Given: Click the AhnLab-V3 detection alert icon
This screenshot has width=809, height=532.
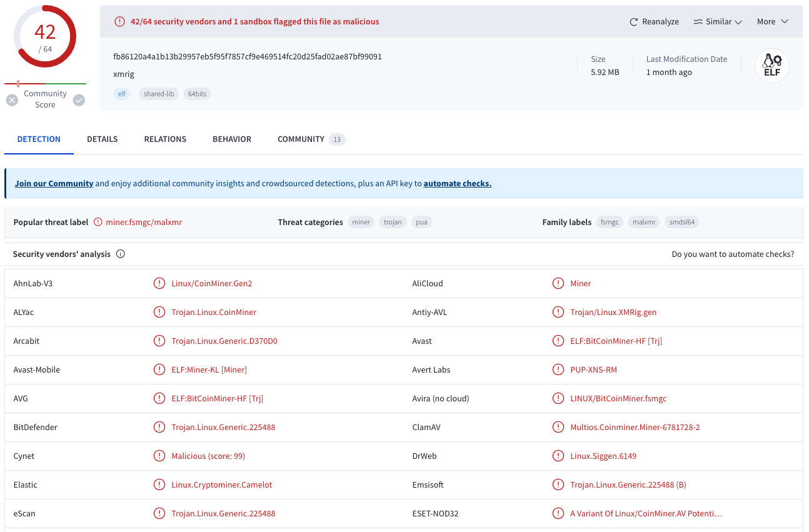Looking at the screenshot, I should [159, 284].
